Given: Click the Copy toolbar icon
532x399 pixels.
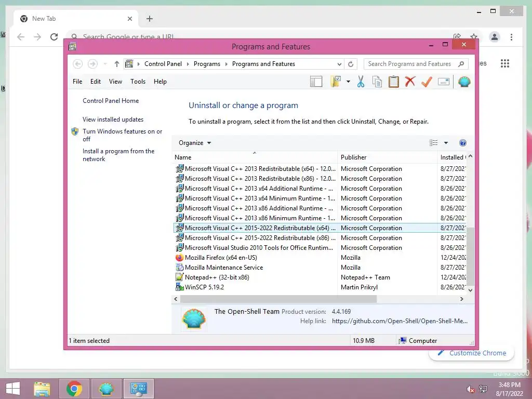Looking at the screenshot, I should click(x=377, y=82).
